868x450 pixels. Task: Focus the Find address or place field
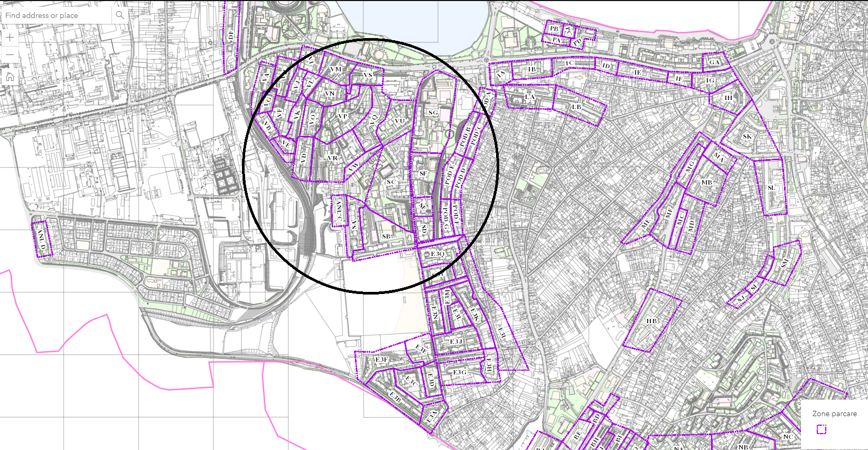point(57,15)
